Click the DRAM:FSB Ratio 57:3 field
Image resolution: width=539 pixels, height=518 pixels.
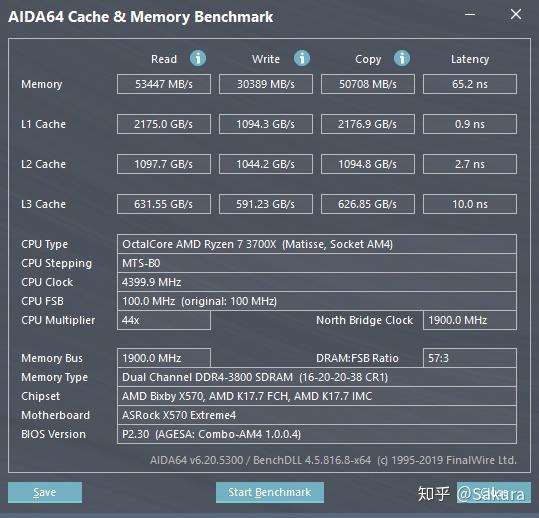470,358
